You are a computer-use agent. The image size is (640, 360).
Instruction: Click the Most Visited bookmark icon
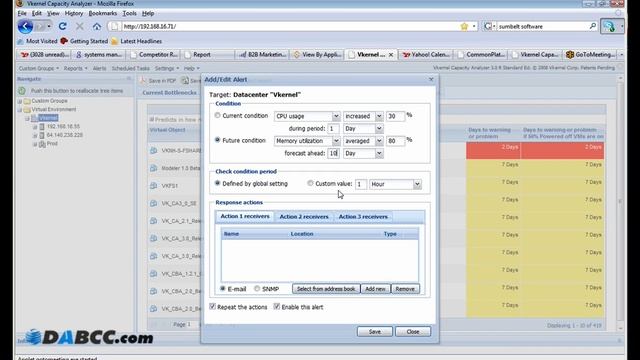20,41
